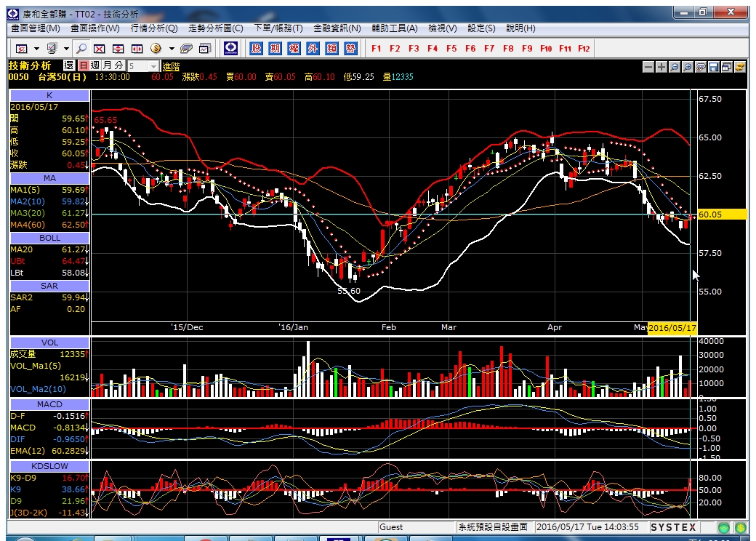Open the 畫面管理(M) menu
756x541 pixels.
pyautogui.click(x=36, y=28)
